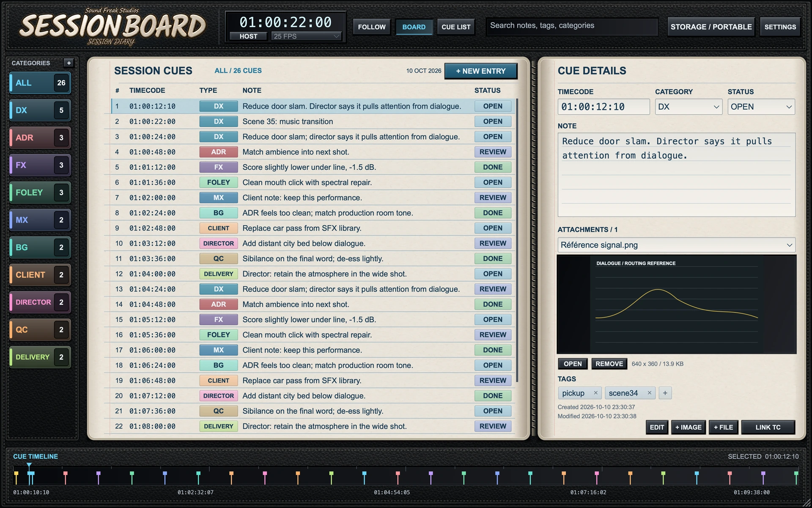Click the TIMECODE field 01:00:12:10
Viewport: 812px width, 508px height.
point(604,107)
